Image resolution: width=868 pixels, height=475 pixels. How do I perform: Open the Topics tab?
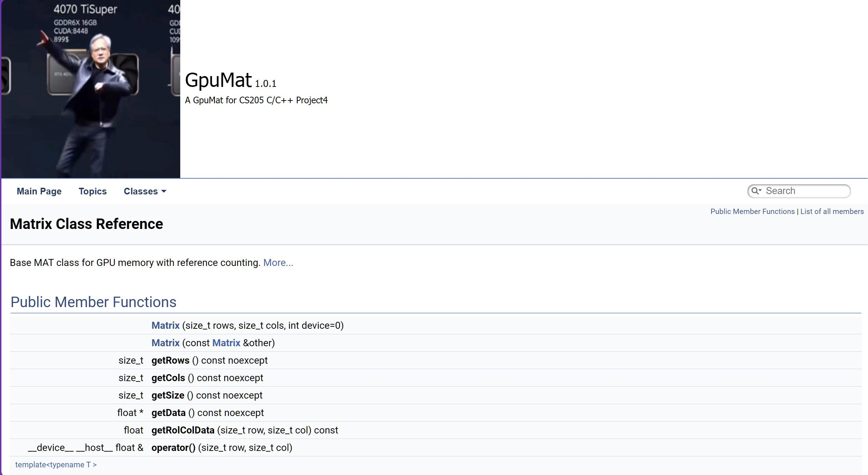point(93,191)
